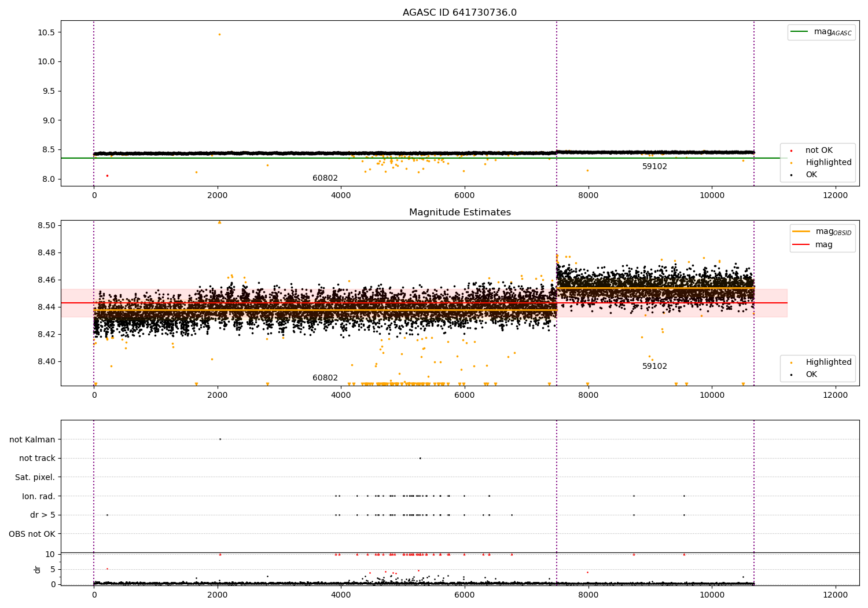Viewport: 868px width, 608px height.
Task: Click the 59102 obsid label in middle plot
Action: point(654,367)
